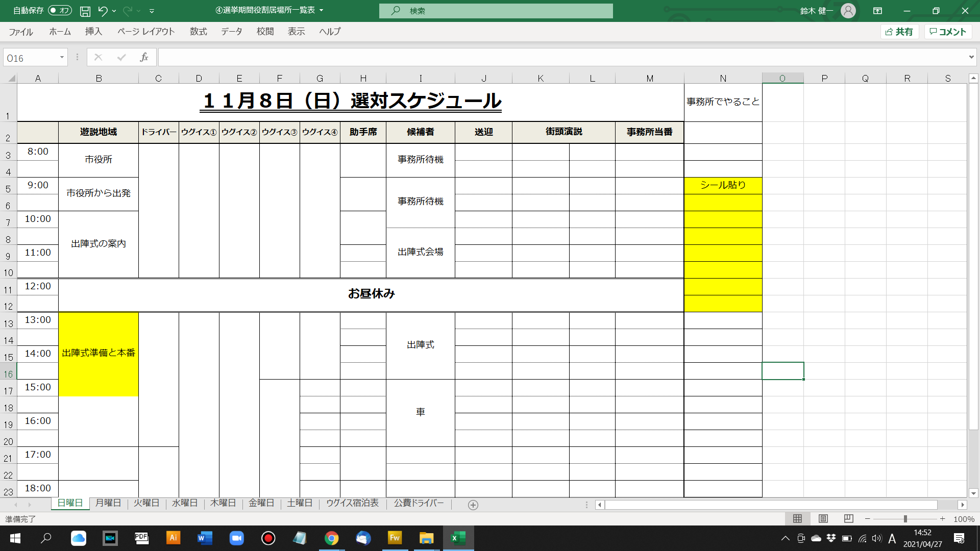The height and width of the screenshot is (551, 980).
Task: Click the Insert Function fx icon
Action: 144,58
